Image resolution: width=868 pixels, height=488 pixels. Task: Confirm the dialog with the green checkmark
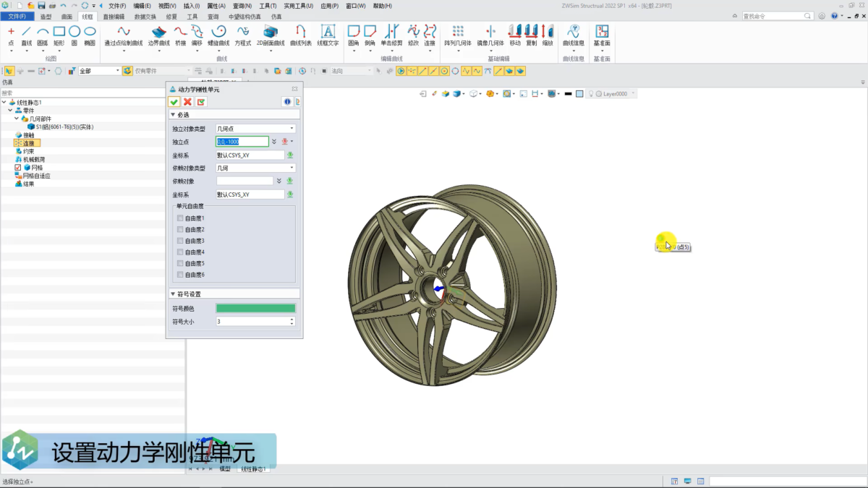[174, 102]
